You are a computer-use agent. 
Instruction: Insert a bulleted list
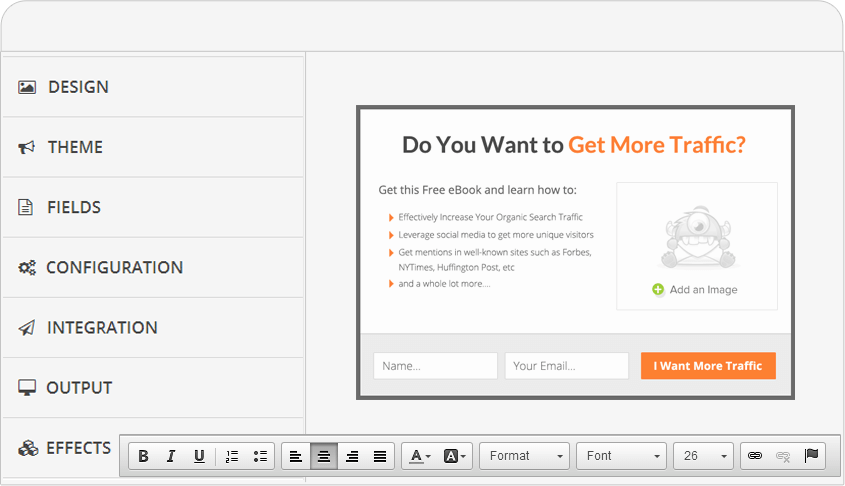(260, 456)
